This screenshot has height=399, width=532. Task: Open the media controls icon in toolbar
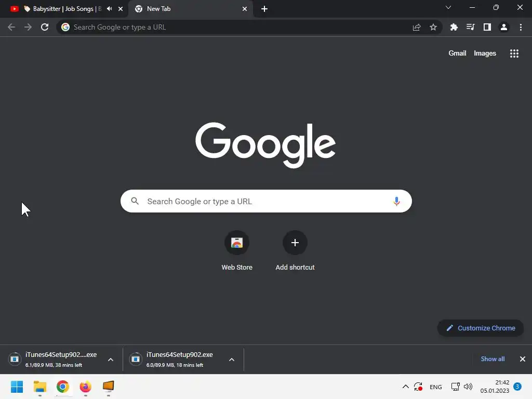pos(470,27)
